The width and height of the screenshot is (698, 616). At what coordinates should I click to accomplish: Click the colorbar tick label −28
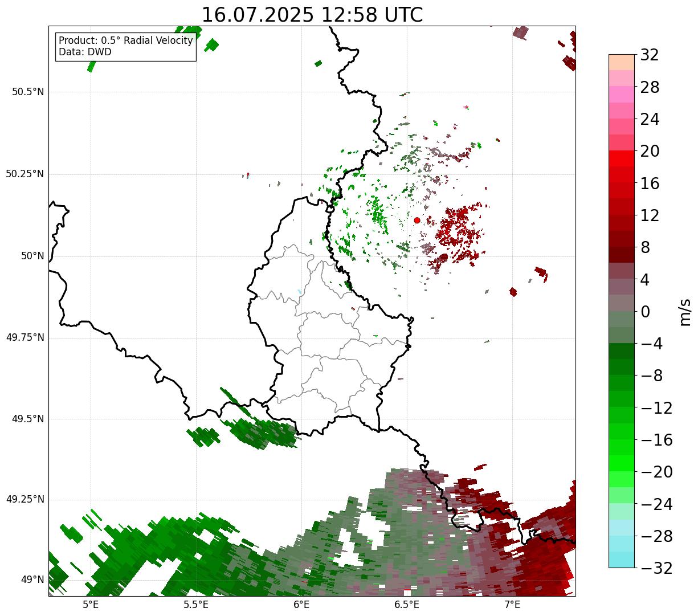656,536
